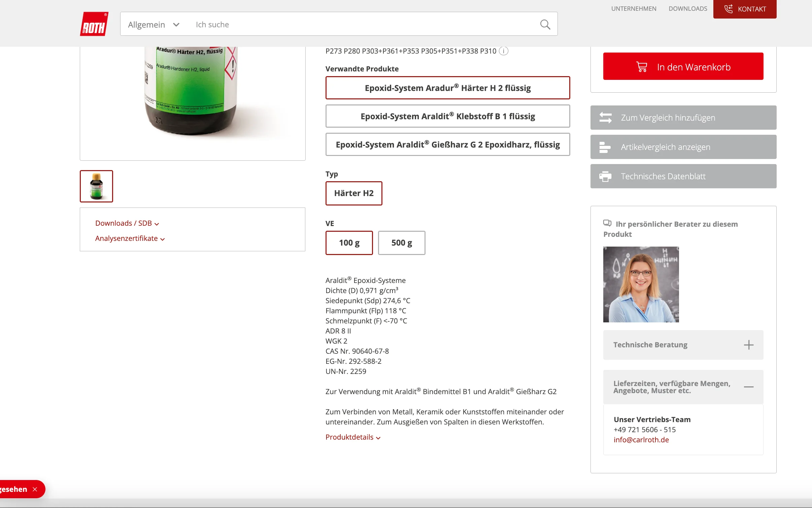Select the 500 g package size

[x=402, y=243]
